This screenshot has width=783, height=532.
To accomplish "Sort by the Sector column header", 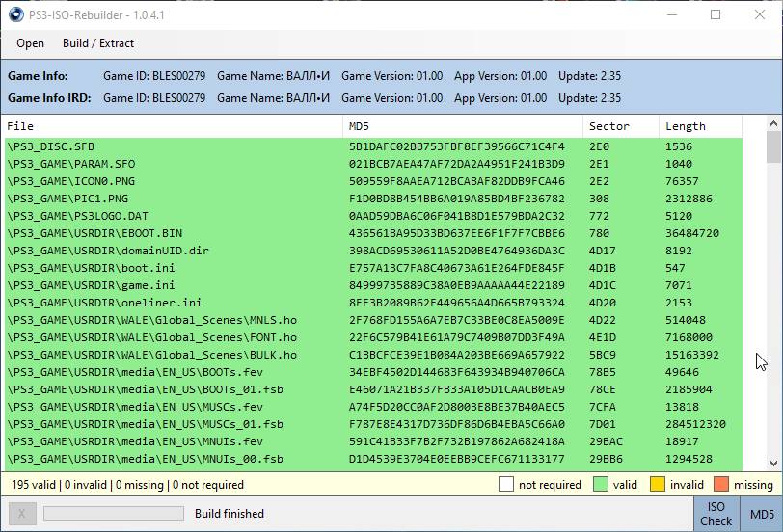I will (x=621, y=126).
